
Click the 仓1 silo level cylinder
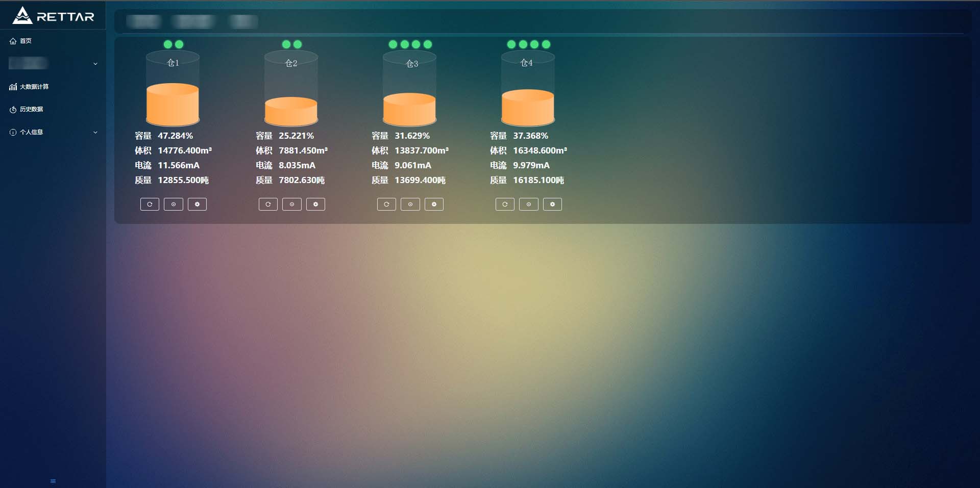[173, 89]
